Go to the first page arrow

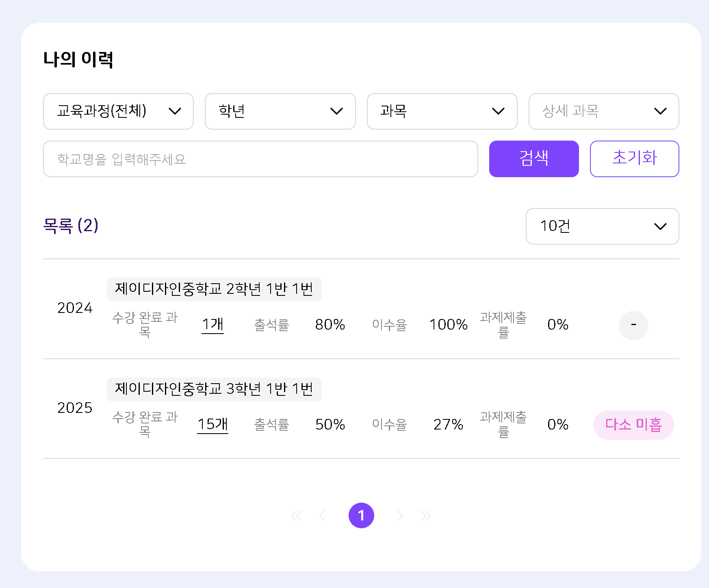pyautogui.click(x=297, y=516)
